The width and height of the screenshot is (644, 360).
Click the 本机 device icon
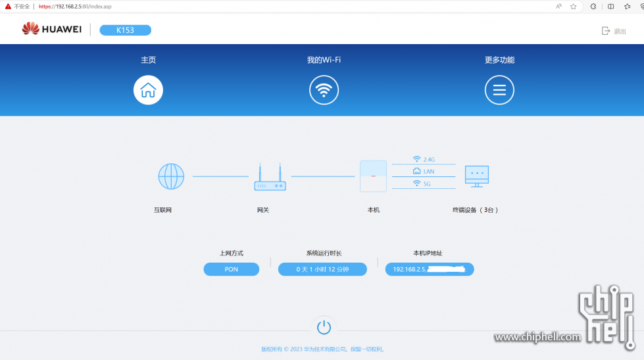click(373, 176)
